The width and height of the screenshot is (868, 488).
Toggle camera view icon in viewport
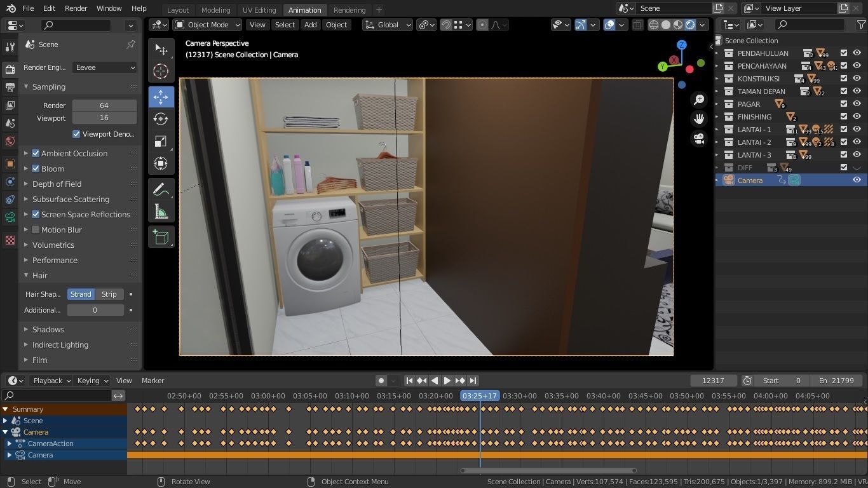[x=699, y=139]
